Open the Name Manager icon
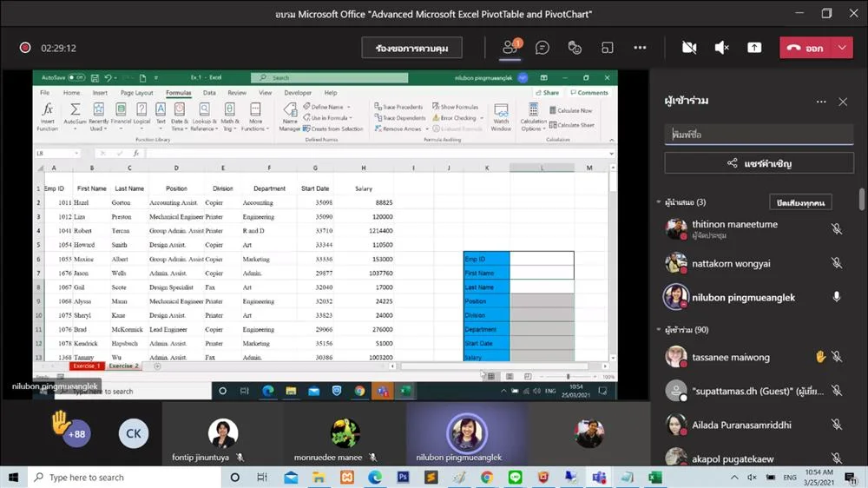Screen dimensions: 868x488 pyautogui.click(x=290, y=116)
